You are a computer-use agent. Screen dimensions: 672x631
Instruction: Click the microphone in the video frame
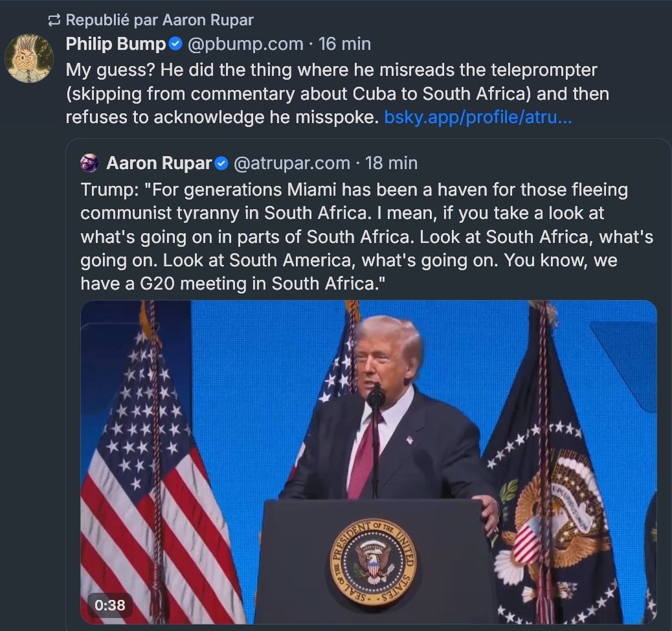tap(375, 395)
